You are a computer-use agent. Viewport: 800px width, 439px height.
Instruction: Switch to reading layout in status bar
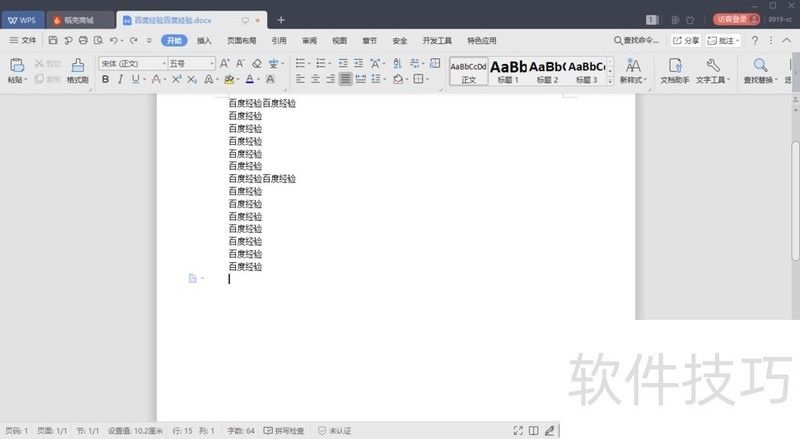pos(534,431)
